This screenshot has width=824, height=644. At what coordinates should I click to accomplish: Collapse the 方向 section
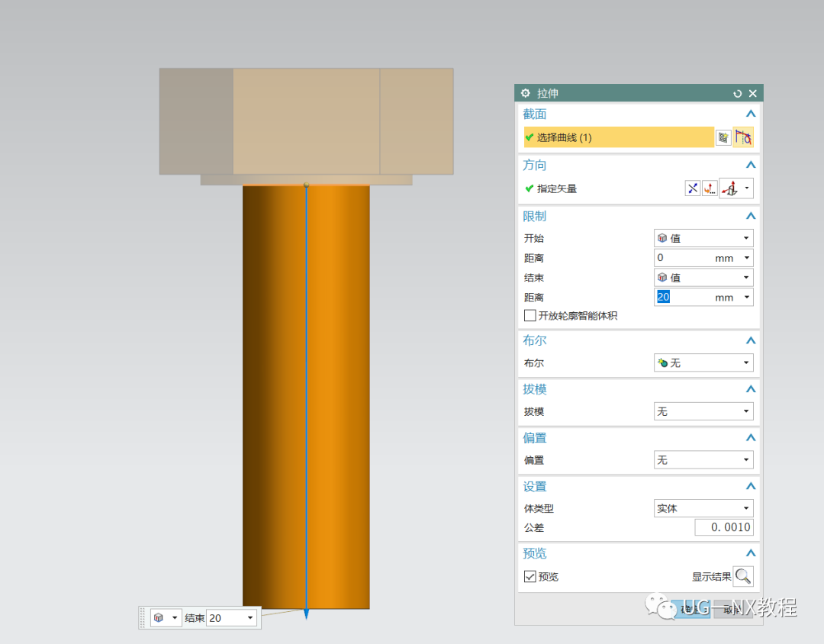751,165
